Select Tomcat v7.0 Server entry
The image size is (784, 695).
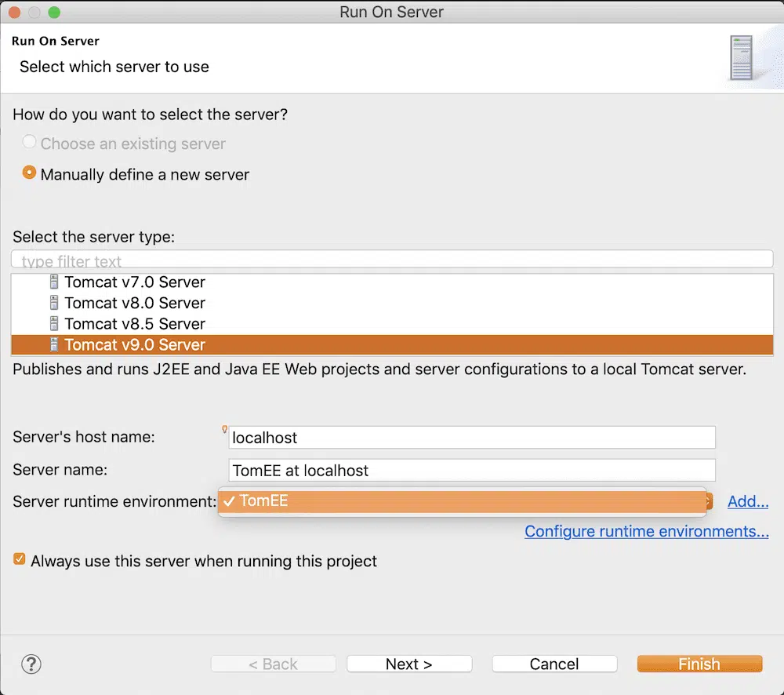pos(135,282)
